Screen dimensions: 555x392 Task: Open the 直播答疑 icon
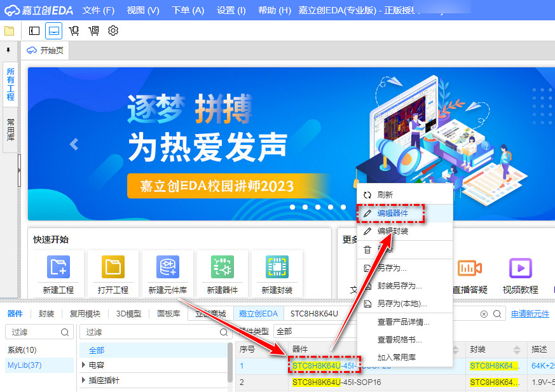[x=469, y=268]
